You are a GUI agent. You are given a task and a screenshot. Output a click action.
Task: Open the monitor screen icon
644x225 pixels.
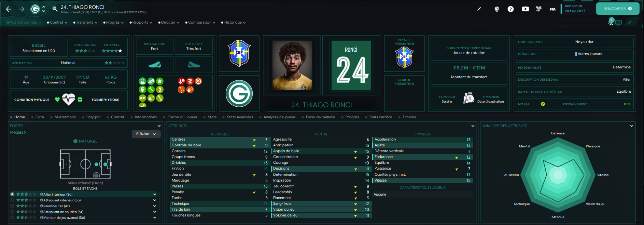[619, 23]
